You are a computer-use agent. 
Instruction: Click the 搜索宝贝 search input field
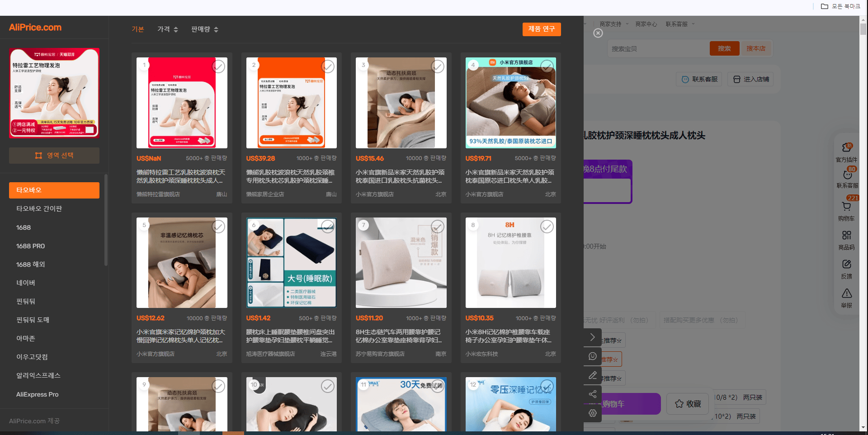pyautogui.click(x=658, y=48)
